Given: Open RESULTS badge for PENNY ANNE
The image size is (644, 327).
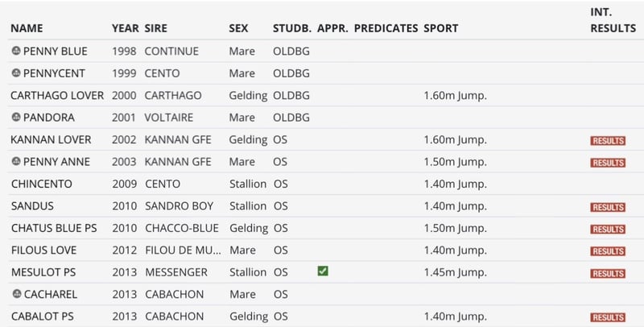Looking at the screenshot, I should click(608, 163).
